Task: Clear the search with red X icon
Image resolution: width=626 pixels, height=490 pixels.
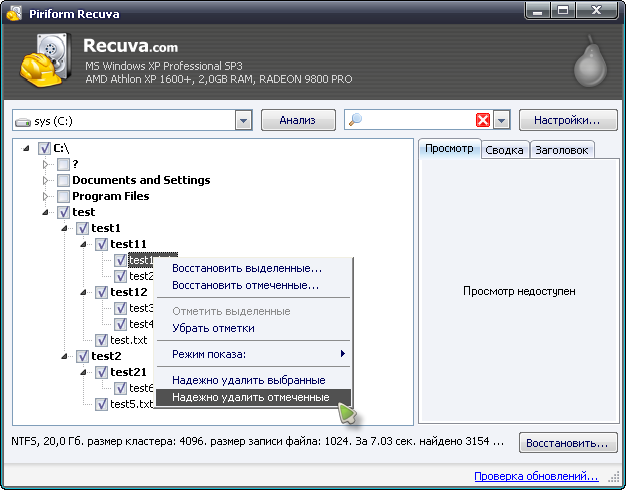Action: [x=483, y=120]
